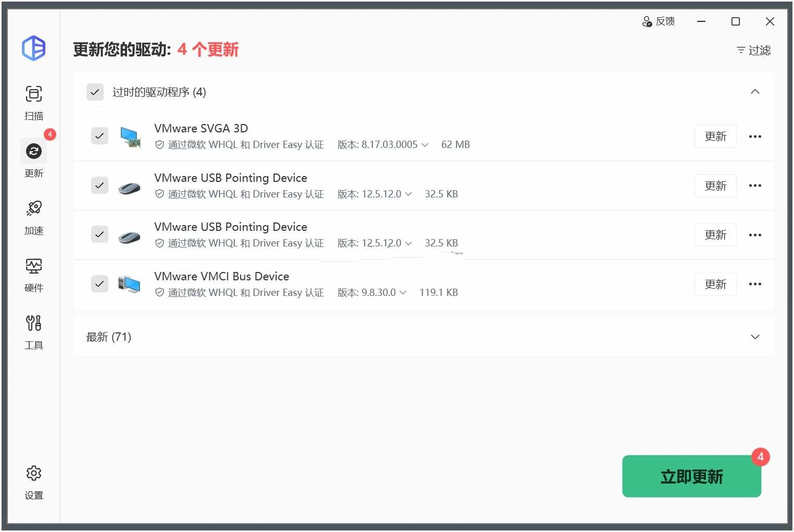Click the certification shield icon under VMCI Bus Device
The width and height of the screenshot is (794, 532).
[160, 293]
